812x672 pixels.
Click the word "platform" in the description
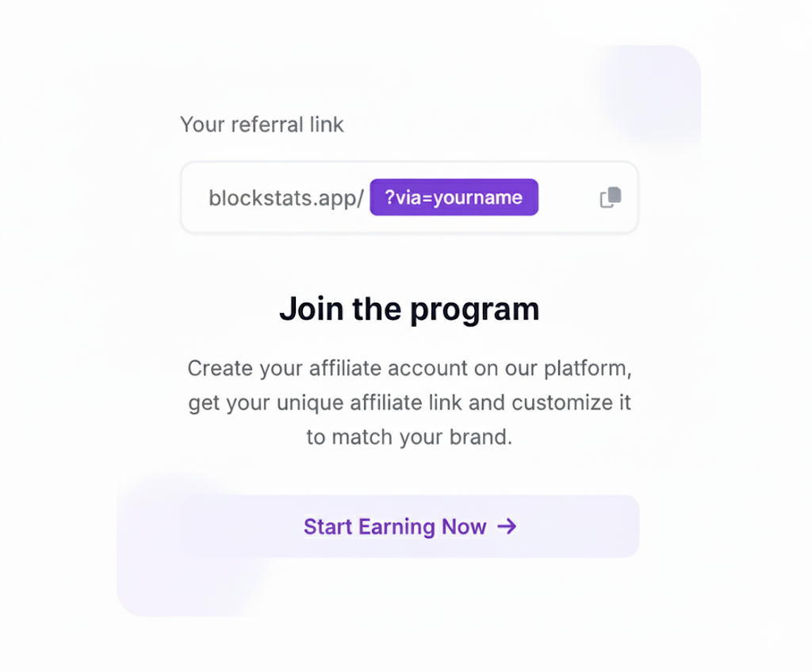tap(590, 368)
